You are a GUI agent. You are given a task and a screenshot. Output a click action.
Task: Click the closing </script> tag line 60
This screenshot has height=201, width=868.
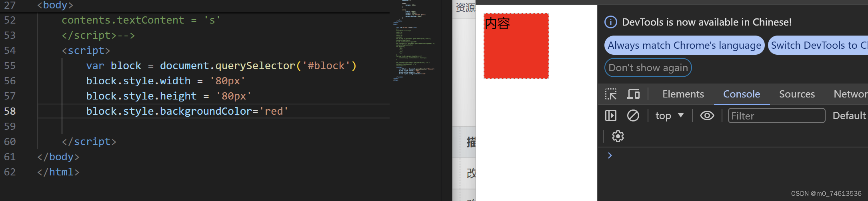tap(89, 141)
